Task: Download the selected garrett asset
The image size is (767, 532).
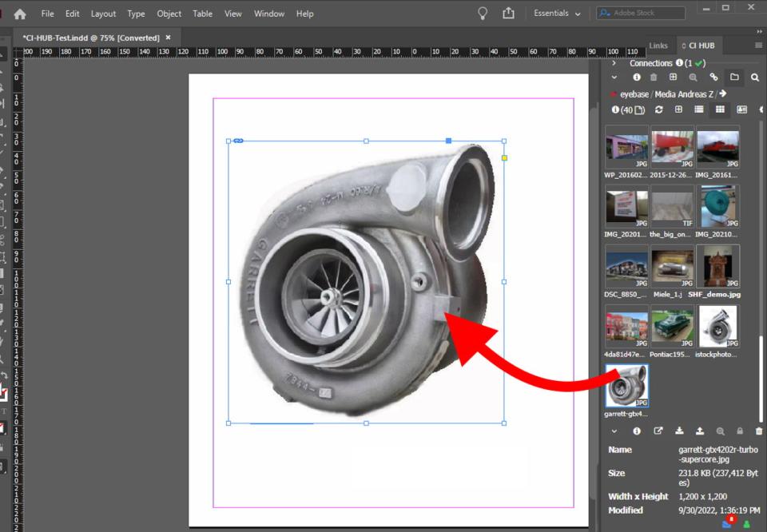Action: (x=680, y=431)
